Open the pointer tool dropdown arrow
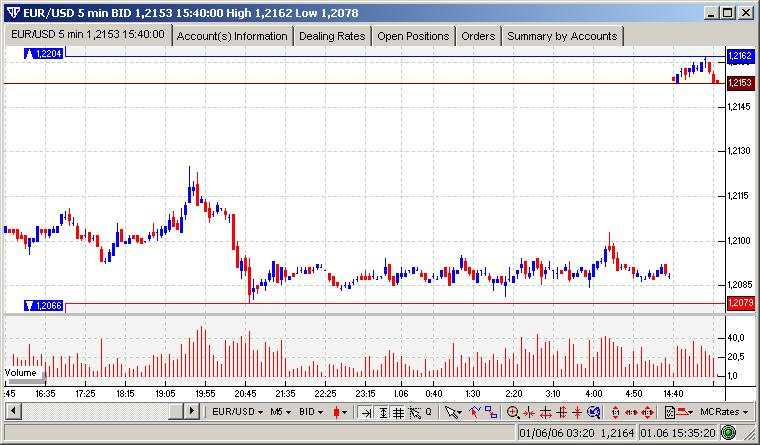 pyautogui.click(x=459, y=413)
